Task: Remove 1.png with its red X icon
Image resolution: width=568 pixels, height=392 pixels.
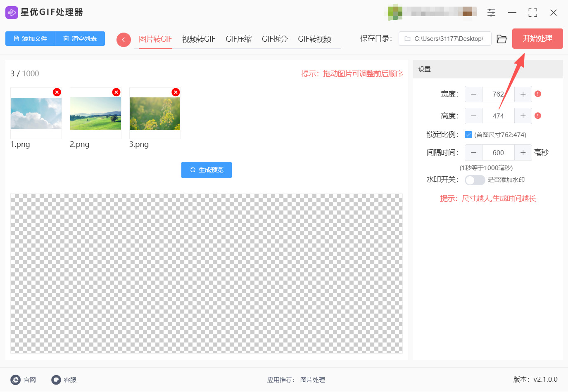Action: coord(57,92)
